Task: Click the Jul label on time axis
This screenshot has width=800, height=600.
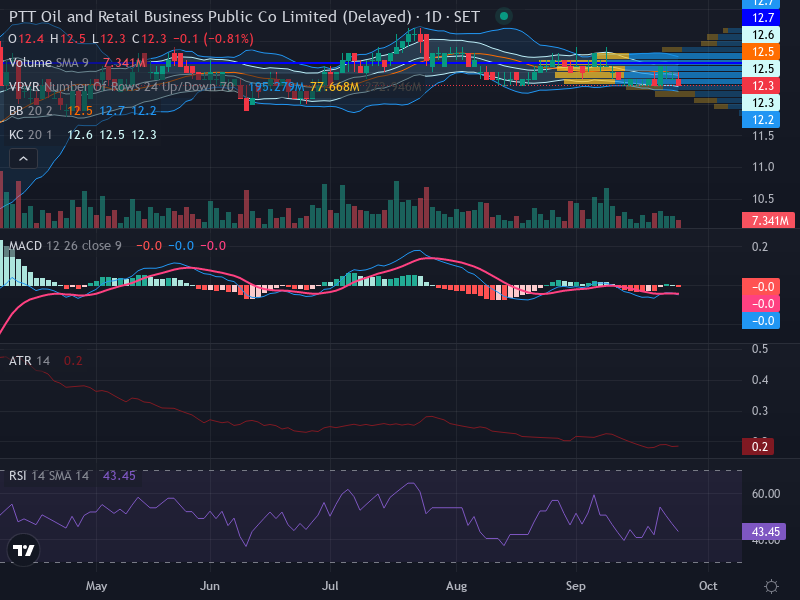Action: point(330,586)
